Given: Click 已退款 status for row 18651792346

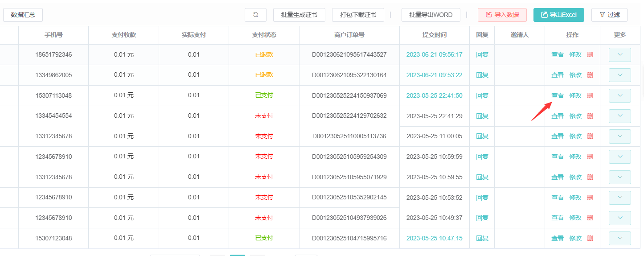Looking at the screenshot, I should 264,55.
